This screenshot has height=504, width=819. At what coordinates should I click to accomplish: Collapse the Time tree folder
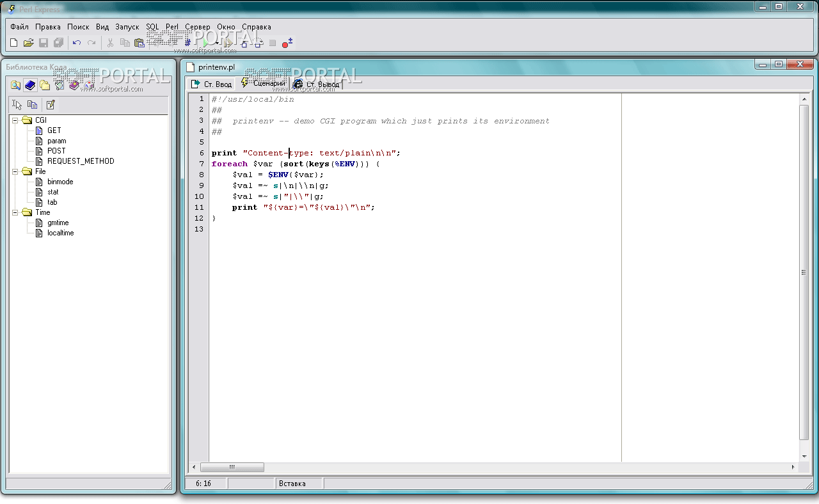tap(15, 212)
